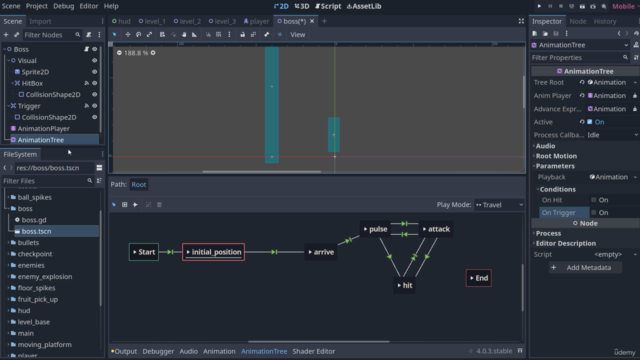Click the Add Metadata button
This screenshot has width=640, height=360.
click(585, 268)
